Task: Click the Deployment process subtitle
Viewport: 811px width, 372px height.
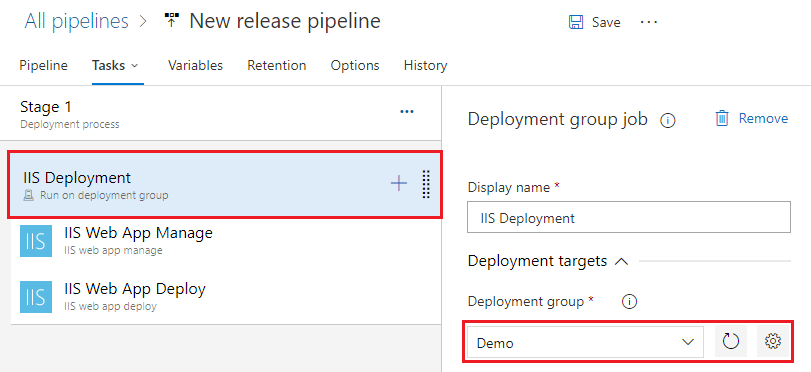Action: [x=70, y=125]
